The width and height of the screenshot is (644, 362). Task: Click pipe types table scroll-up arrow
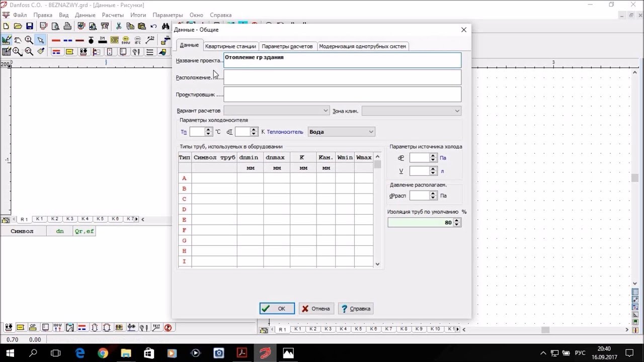tap(377, 157)
